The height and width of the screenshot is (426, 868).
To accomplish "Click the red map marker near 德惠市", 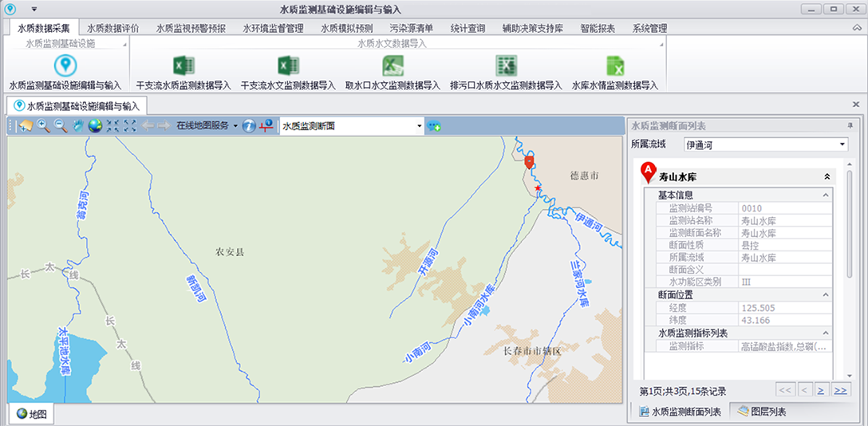I will 528,162.
